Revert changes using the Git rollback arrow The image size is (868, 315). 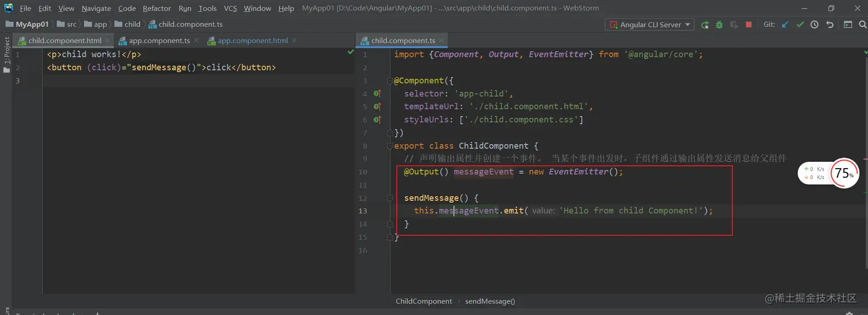click(830, 25)
